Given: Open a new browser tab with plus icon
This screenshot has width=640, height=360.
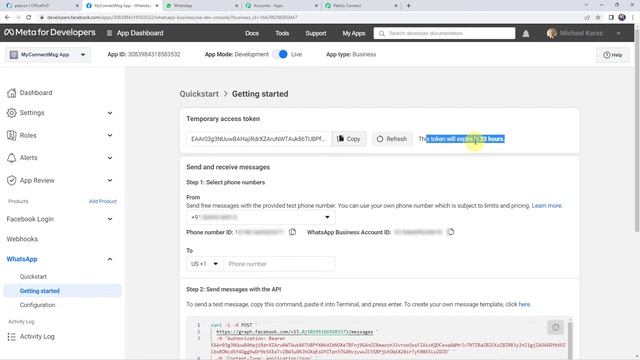Looking at the screenshot, I should [408, 6].
